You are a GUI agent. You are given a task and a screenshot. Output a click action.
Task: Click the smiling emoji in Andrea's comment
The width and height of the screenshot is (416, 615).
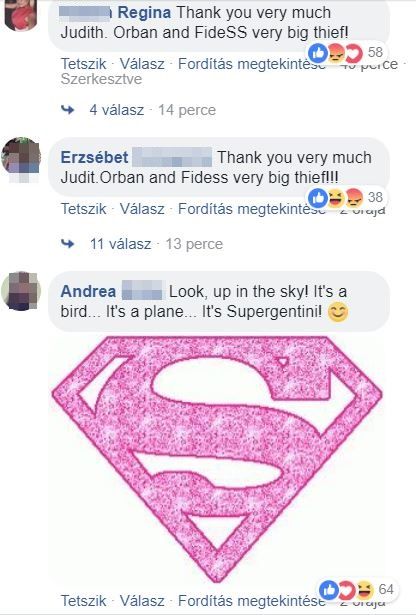coord(338,313)
